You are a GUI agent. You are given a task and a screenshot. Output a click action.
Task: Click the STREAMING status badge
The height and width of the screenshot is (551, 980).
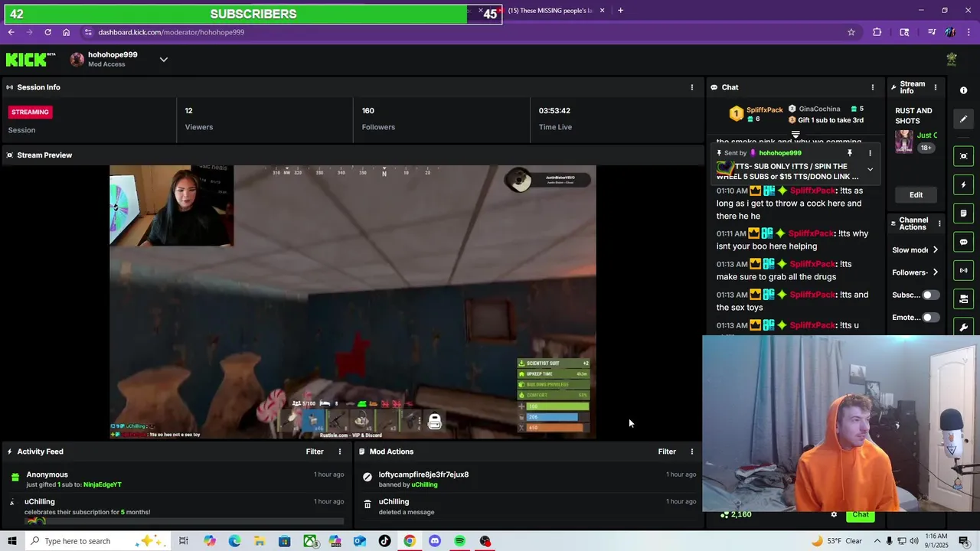(x=30, y=112)
